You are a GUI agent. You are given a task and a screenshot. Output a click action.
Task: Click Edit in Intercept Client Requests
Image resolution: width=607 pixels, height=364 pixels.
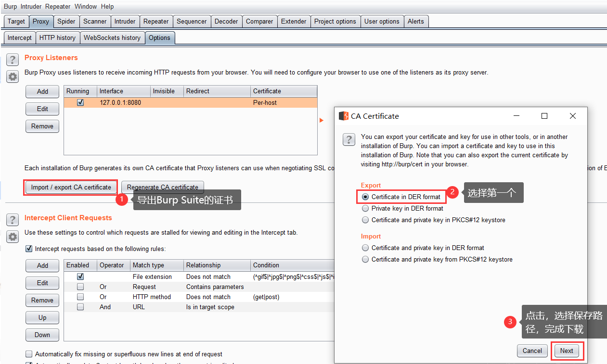click(x=42, y=283)
